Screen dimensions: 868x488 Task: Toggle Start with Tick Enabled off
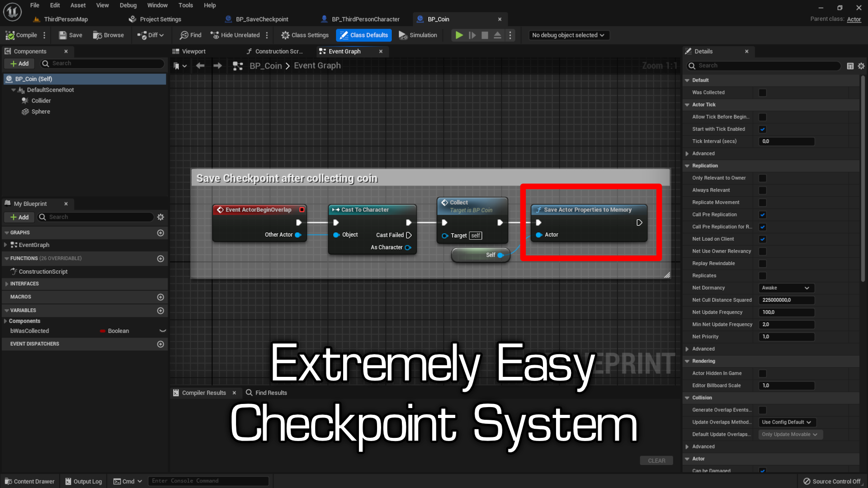[763, 129]
